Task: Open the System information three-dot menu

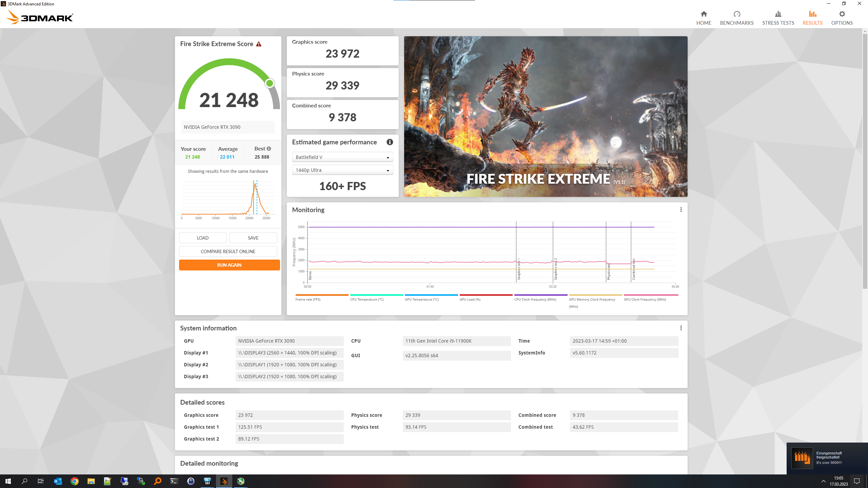Action: (x=681, y=328)
